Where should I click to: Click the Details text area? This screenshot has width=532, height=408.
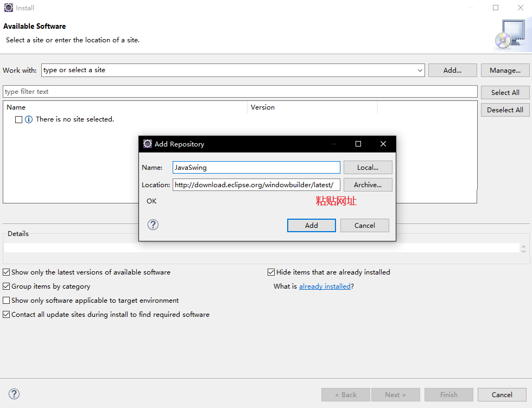click(262, 247)
